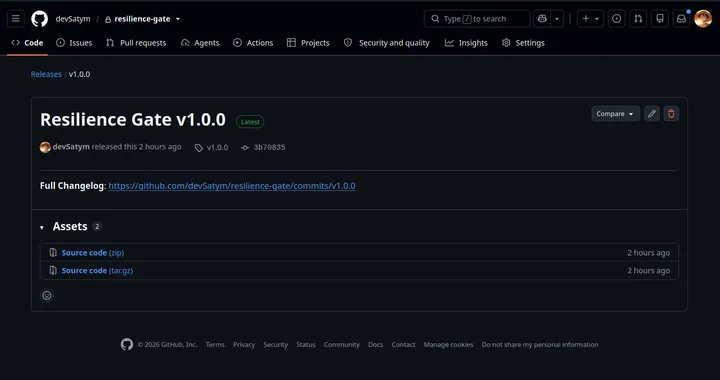
Task: Open Security and quality tab
Action: [x=387, y=43]
